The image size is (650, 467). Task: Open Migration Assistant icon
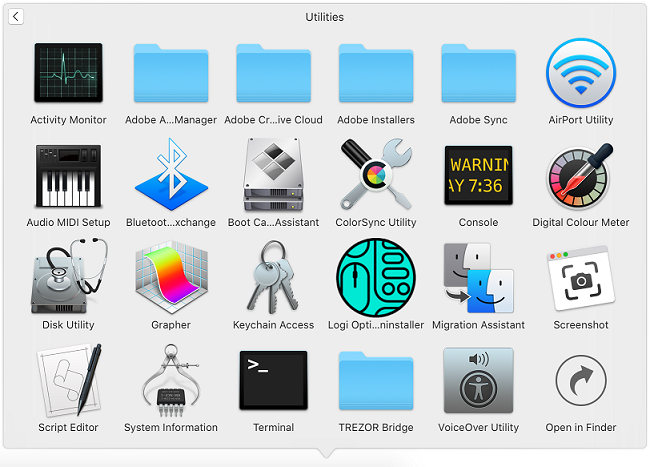coord(478,278)
